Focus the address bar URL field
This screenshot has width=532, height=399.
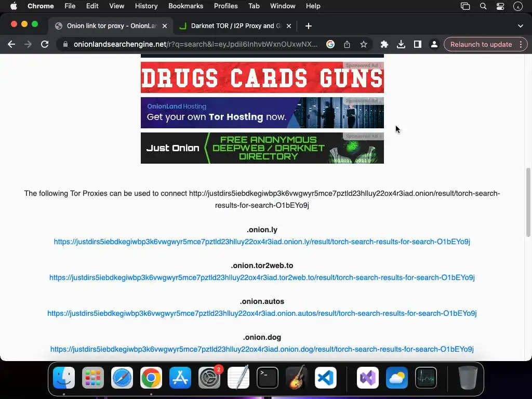pos(195,45)
